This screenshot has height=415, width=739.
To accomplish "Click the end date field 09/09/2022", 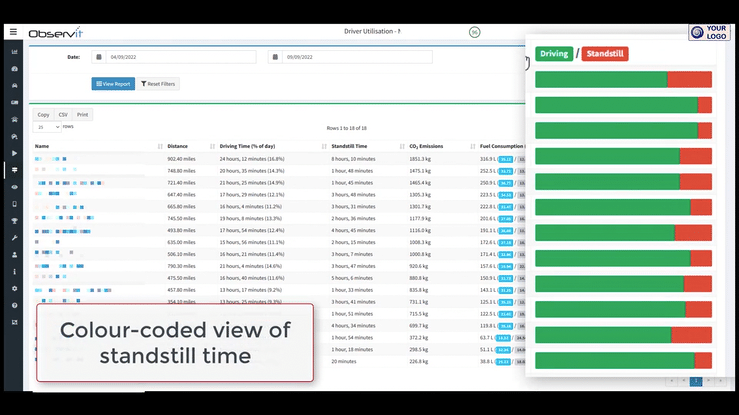I will pos(357,57).
